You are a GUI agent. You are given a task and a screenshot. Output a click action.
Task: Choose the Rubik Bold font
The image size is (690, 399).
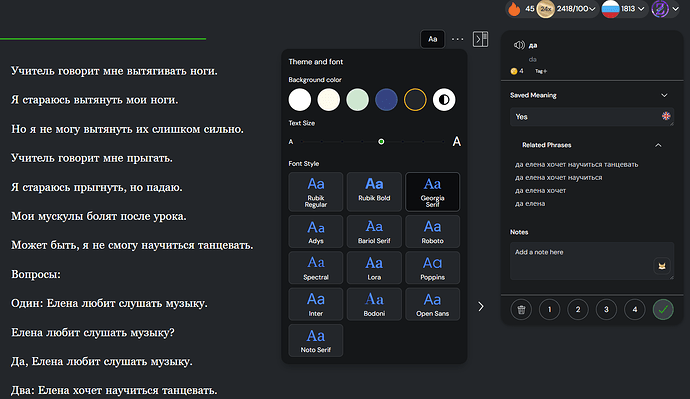click(374, 192)
